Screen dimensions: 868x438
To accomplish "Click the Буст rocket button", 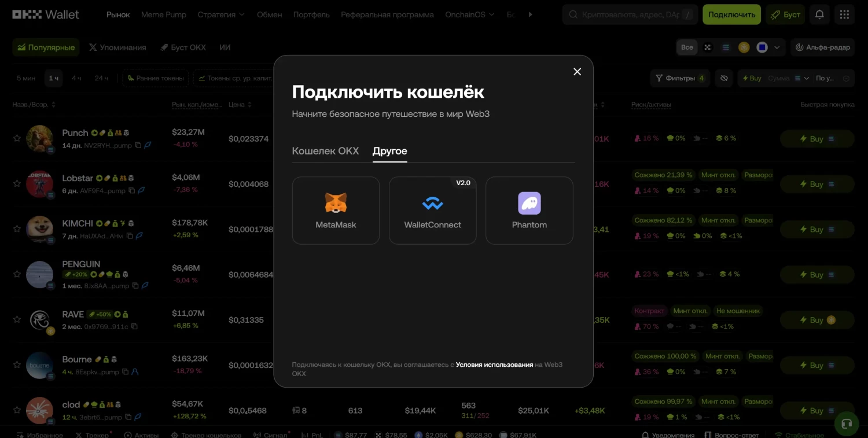I will coord(785,14).
